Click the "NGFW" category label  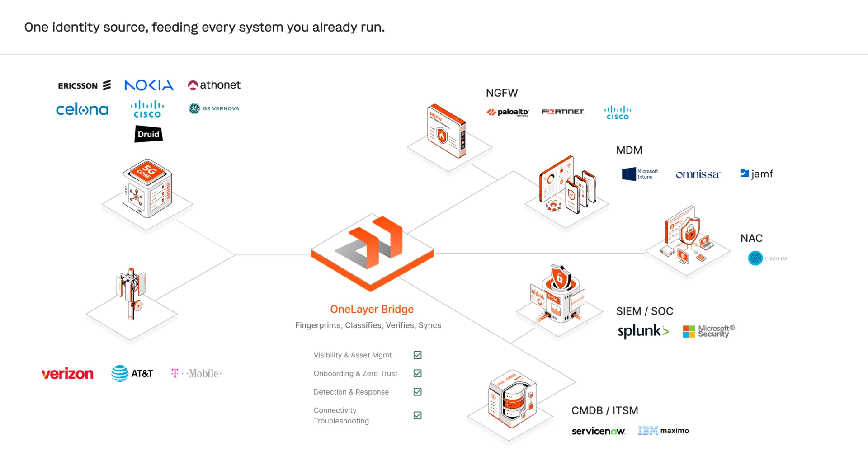[x=502, y=93]
